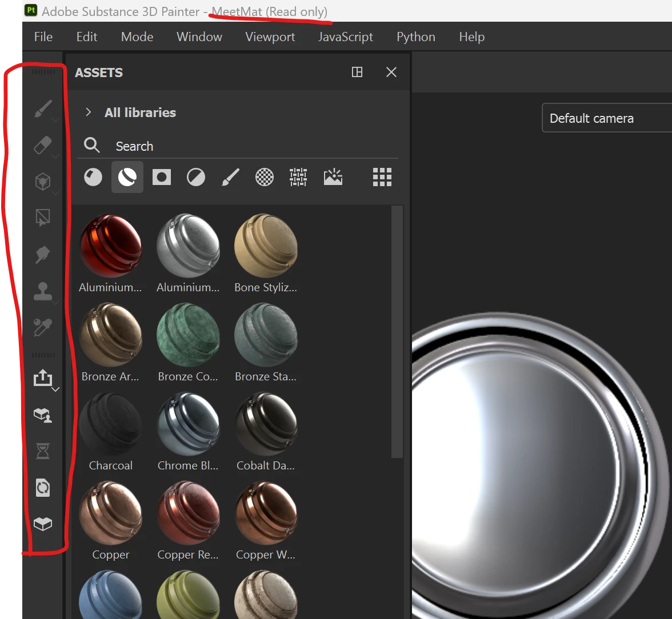The height and width of the screenshot is (619, 672).
Task: Select the Smudge tool
Action: (43, 255)
